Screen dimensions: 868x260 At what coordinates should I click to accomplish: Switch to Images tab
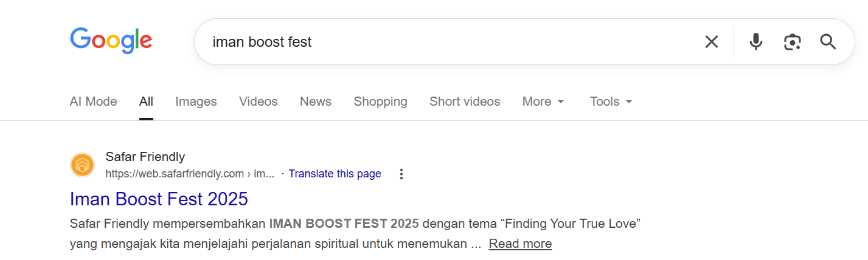click(196, 101)
